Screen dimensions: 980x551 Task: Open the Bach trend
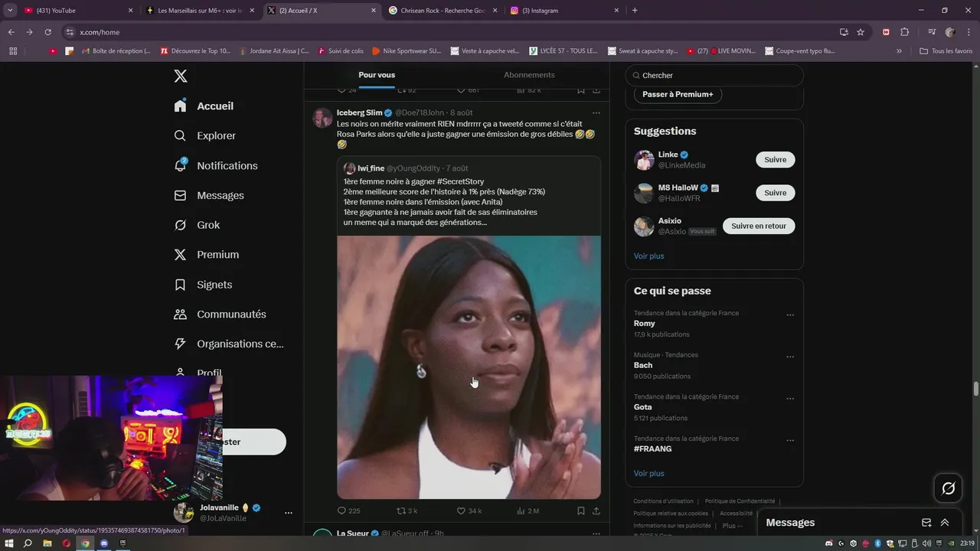click(643, 365)
